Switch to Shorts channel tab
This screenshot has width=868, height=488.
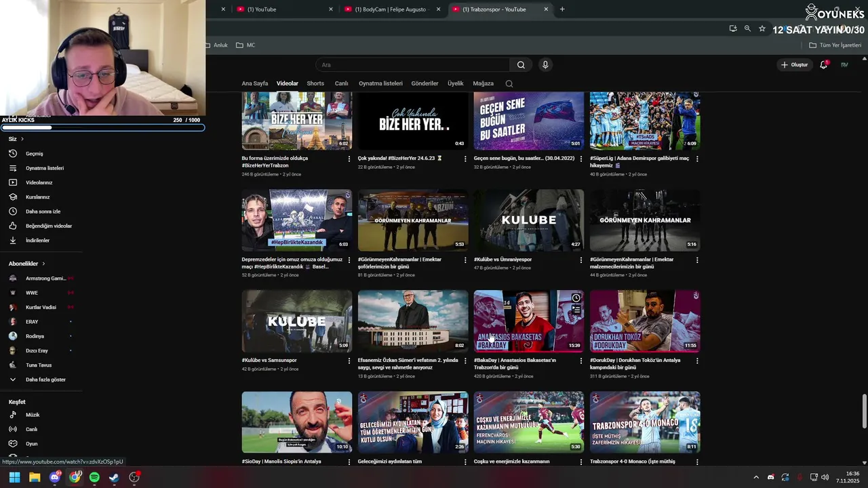tap(315, 83)
